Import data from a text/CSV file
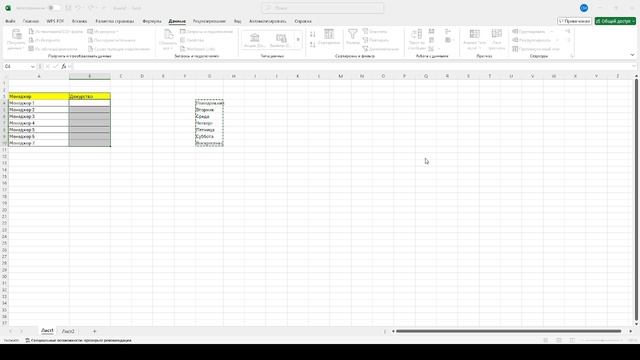 pyautogui.click(x=56, y=31)
